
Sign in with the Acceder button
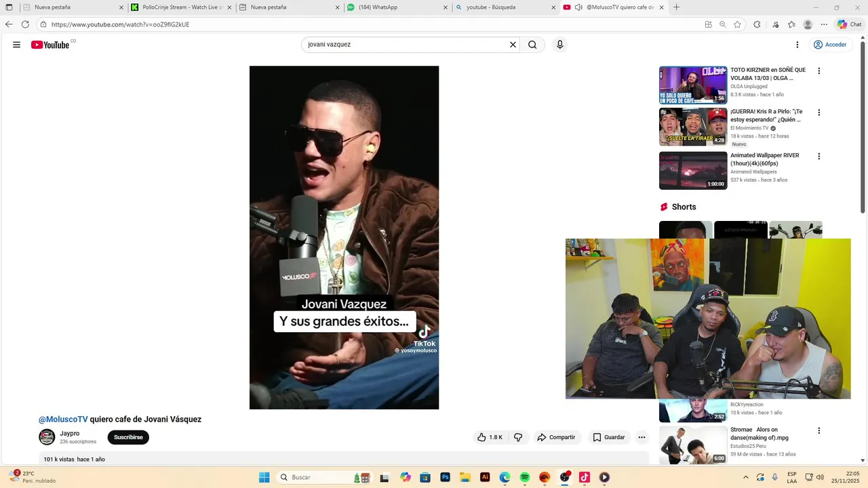(x=830, y=45)
